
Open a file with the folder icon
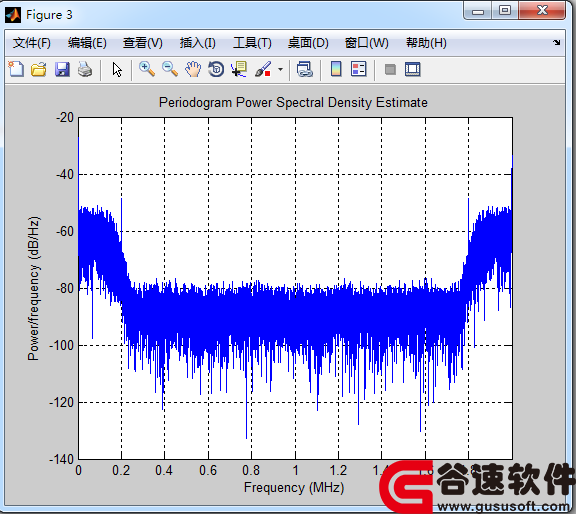[39, 69]
